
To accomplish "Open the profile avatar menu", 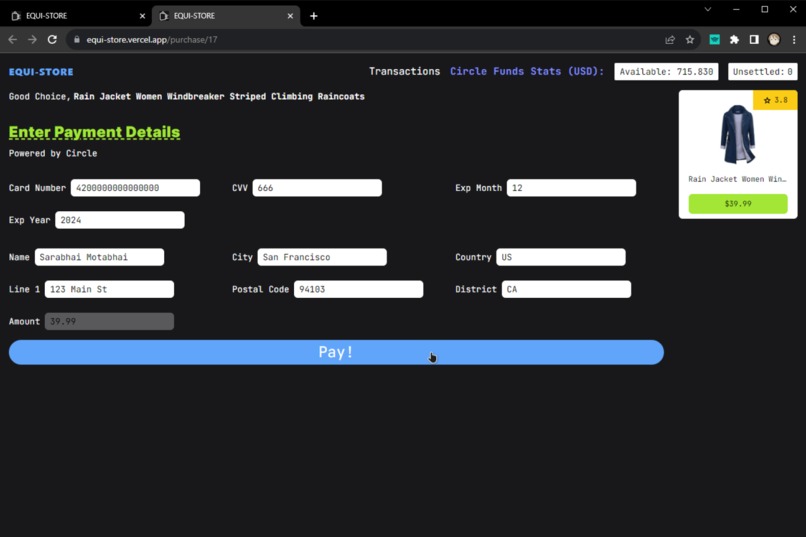I will (774, 40).
